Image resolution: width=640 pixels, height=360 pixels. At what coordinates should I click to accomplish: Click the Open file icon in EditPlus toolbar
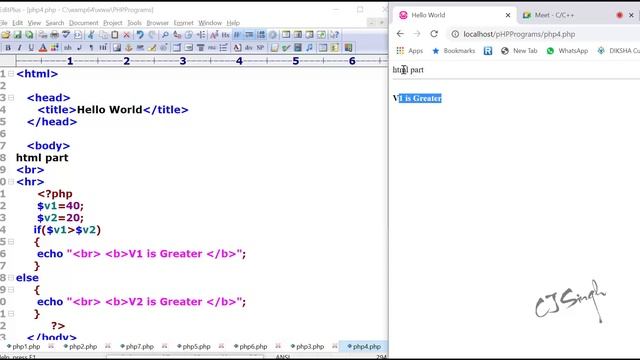6,35
